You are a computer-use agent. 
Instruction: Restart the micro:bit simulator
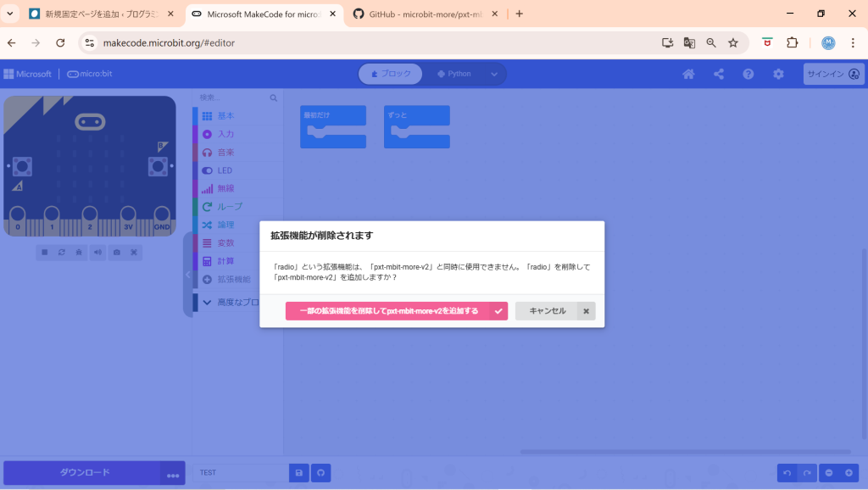[x=61, y=253]
